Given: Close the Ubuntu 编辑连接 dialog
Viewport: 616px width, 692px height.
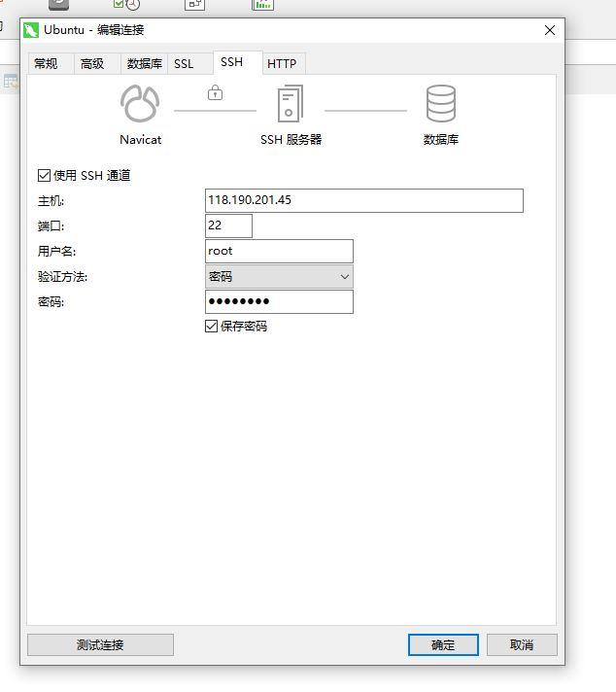Looking at the screenshot, I should tap(550, 30).
